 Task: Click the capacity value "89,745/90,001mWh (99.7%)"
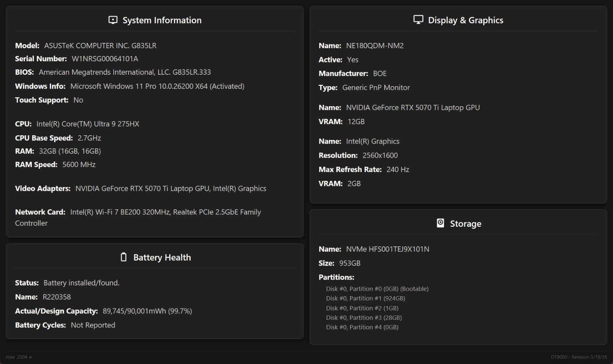point(148,311)
